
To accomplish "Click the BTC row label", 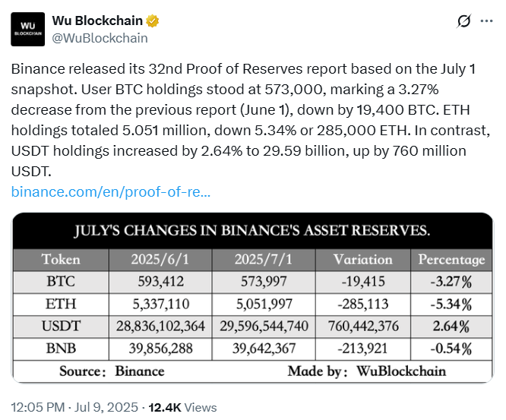I will coord(61,283).
